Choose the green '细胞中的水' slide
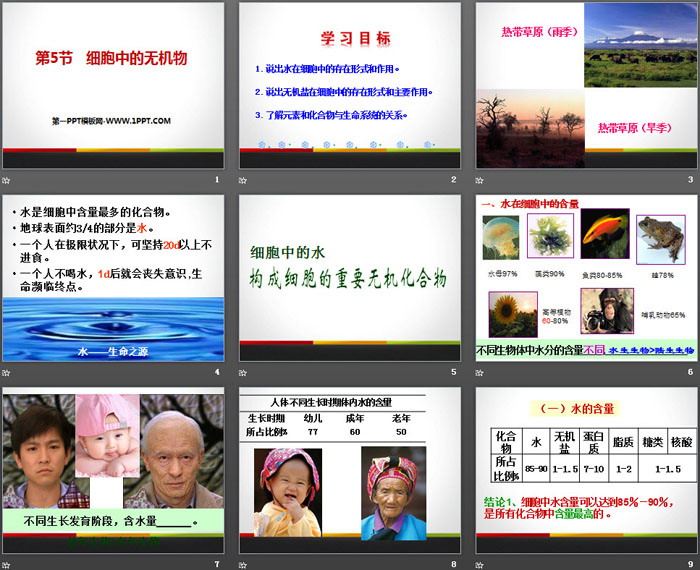This screenshot has height=570, width=700. coord(349,277)
